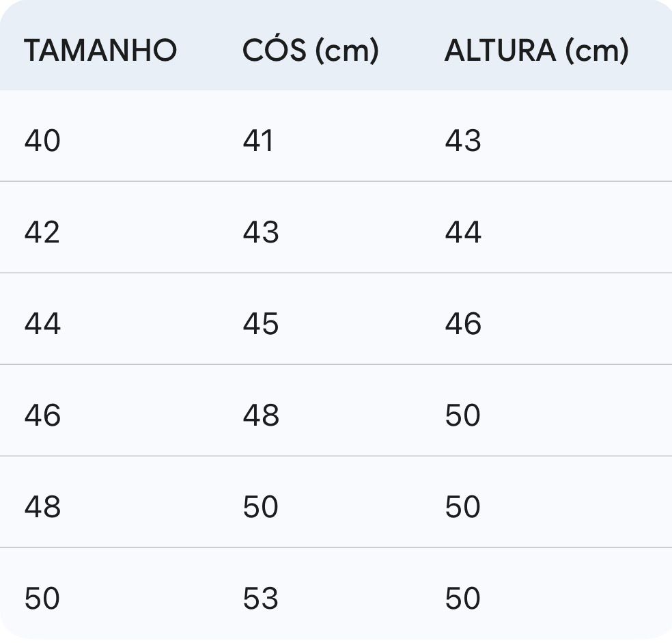Click CÓS value 48 in size 46 row

261,415
